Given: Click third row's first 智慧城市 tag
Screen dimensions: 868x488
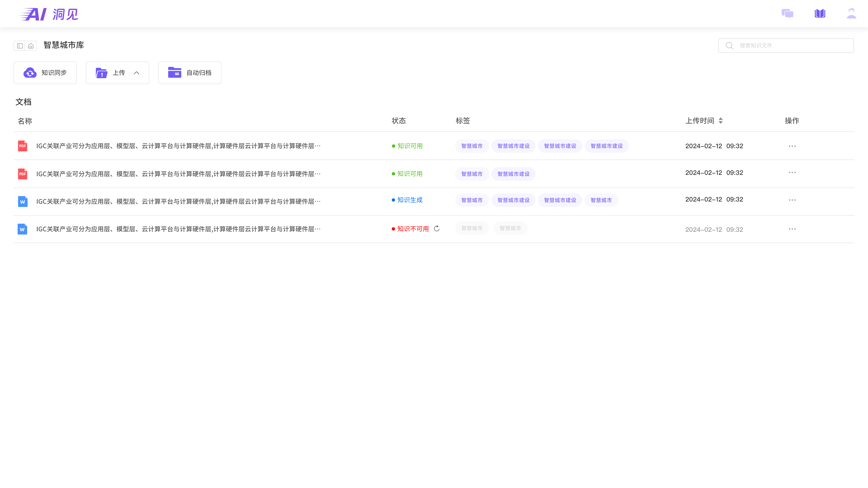Looking at the screenshot, I should click(472, 200).
